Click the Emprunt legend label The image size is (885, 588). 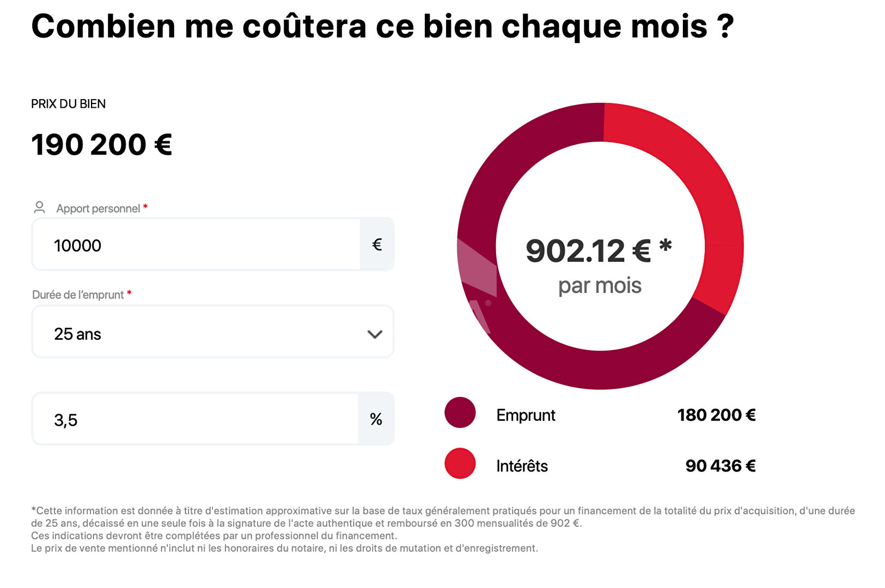click(526, 415)
